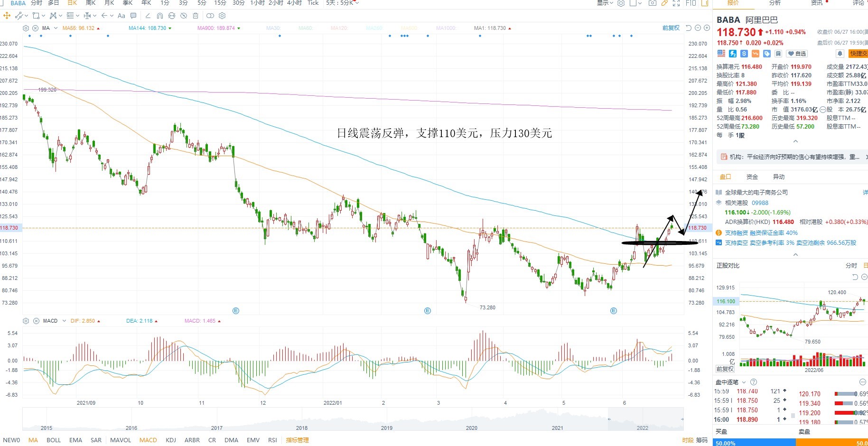Open the 分析 analysis tab
Screen dimensions: 868x446
[x=775, y=3]
